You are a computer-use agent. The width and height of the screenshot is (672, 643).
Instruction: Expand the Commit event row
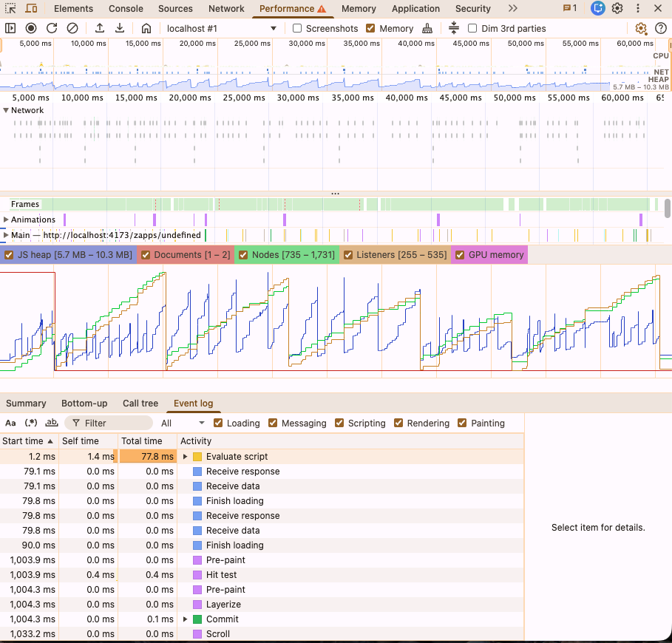pos(185,619)
